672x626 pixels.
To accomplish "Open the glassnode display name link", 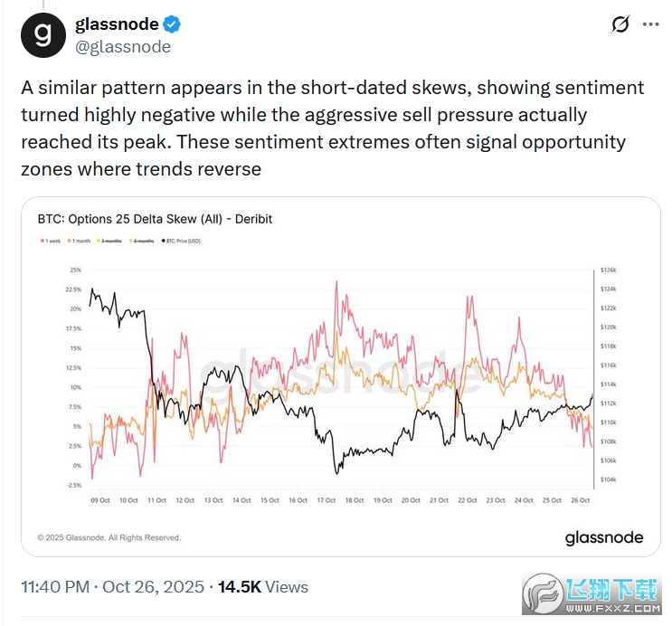I will pos(117,24).
